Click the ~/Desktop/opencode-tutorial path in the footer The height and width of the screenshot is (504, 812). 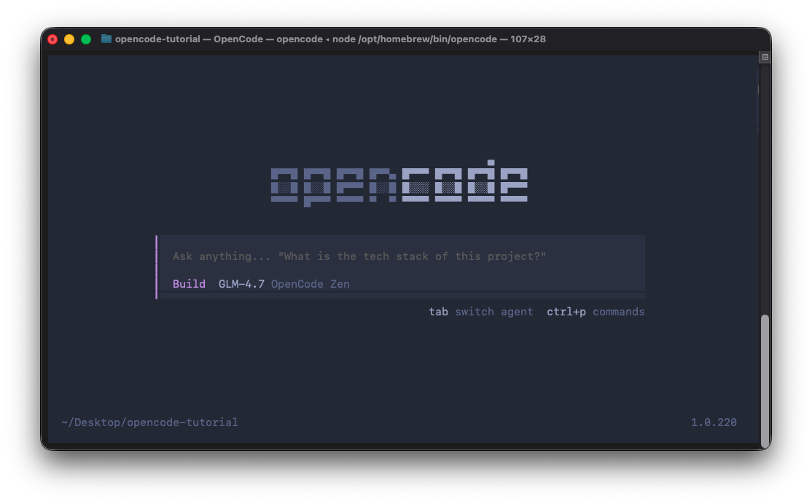(x=149, y=422)
